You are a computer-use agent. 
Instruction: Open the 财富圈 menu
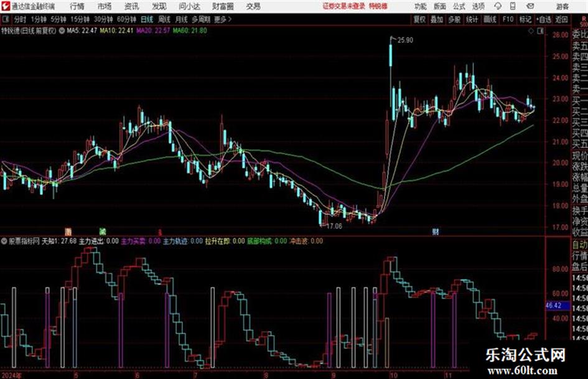(223, 6)
